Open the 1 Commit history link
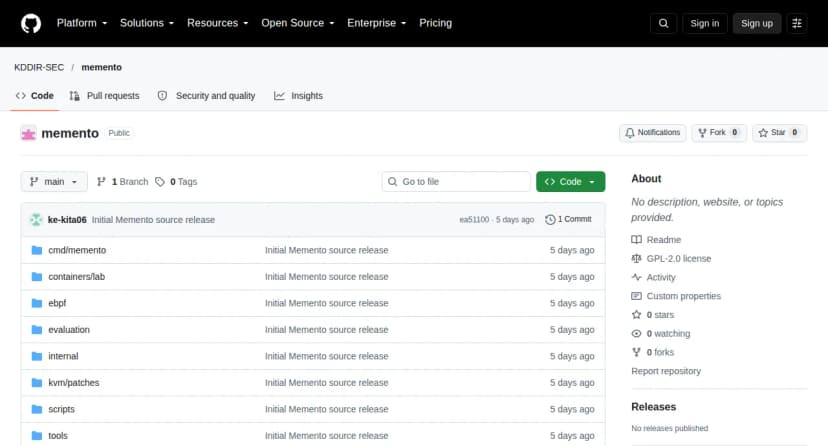The height and width of the screenshot is (446, 828). pos(568,220)
